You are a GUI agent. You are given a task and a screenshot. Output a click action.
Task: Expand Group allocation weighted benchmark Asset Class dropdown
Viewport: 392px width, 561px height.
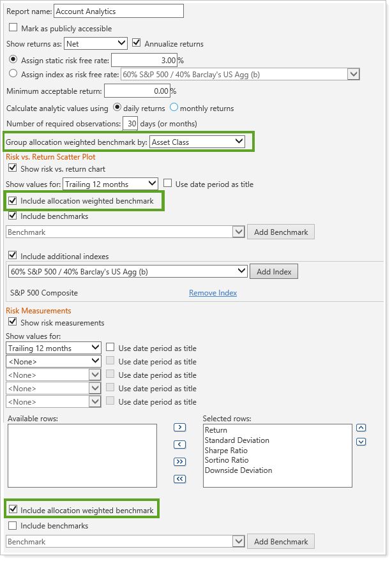point(197,141)
